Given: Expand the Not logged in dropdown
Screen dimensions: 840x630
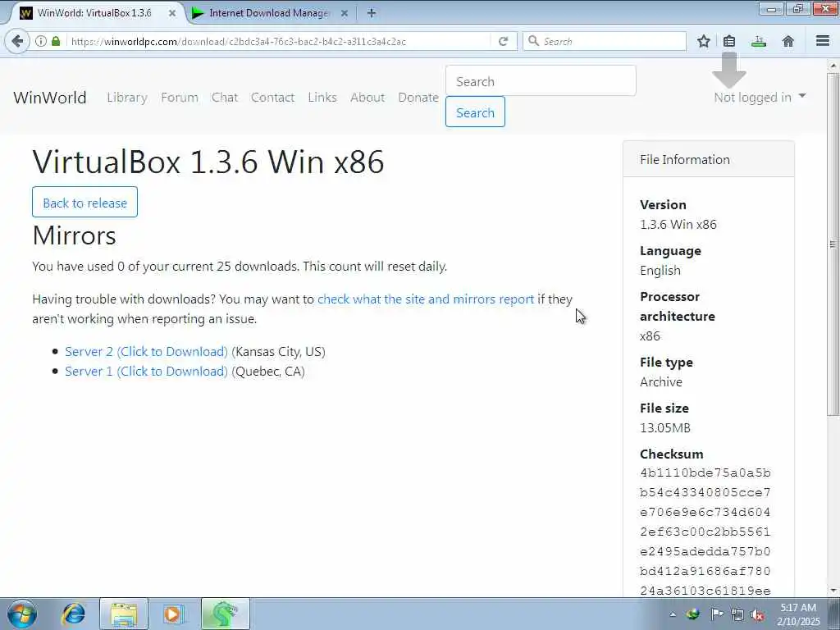Looking at the screenshot, I should [x=760, y=97].
